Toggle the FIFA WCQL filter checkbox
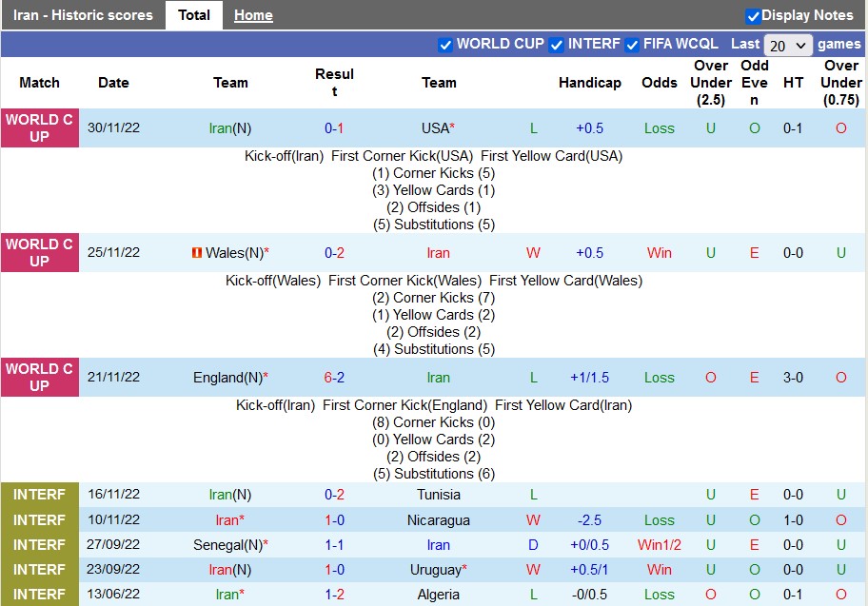Screen dimensions: 868x606 [x=632, y=45]
